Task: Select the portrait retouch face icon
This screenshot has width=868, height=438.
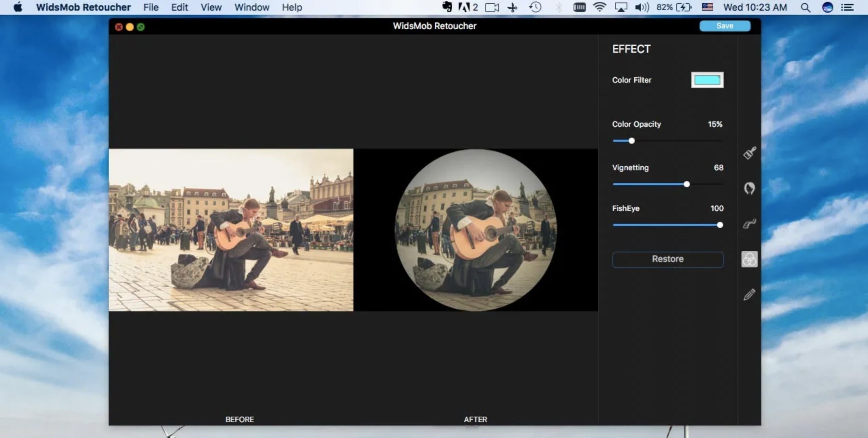Action: tap(749, 188)
